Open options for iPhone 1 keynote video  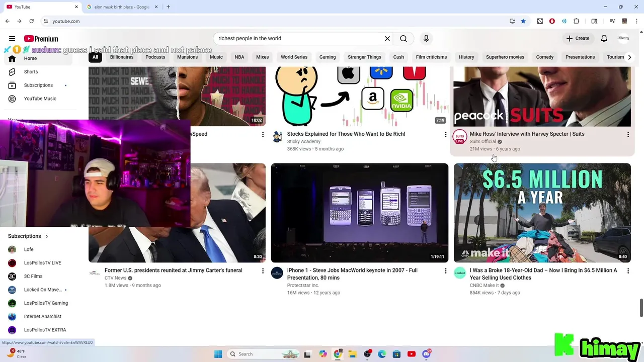(x=445, y=270)
